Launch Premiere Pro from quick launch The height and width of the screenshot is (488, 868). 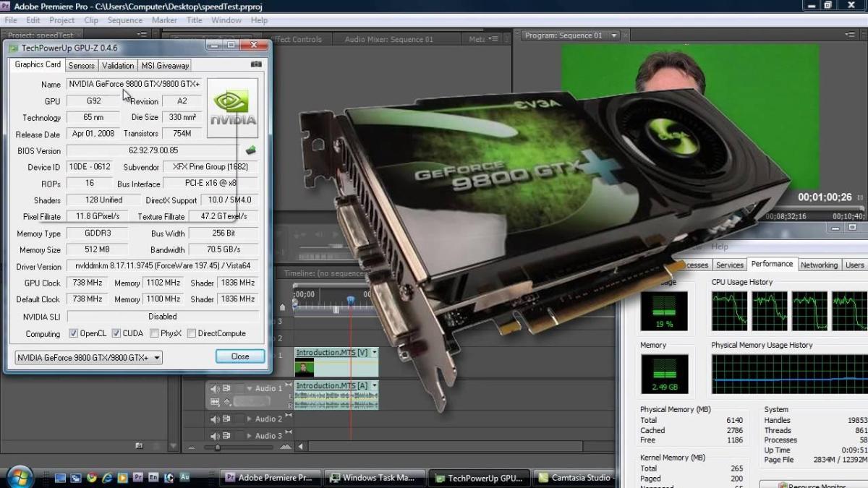138,477
